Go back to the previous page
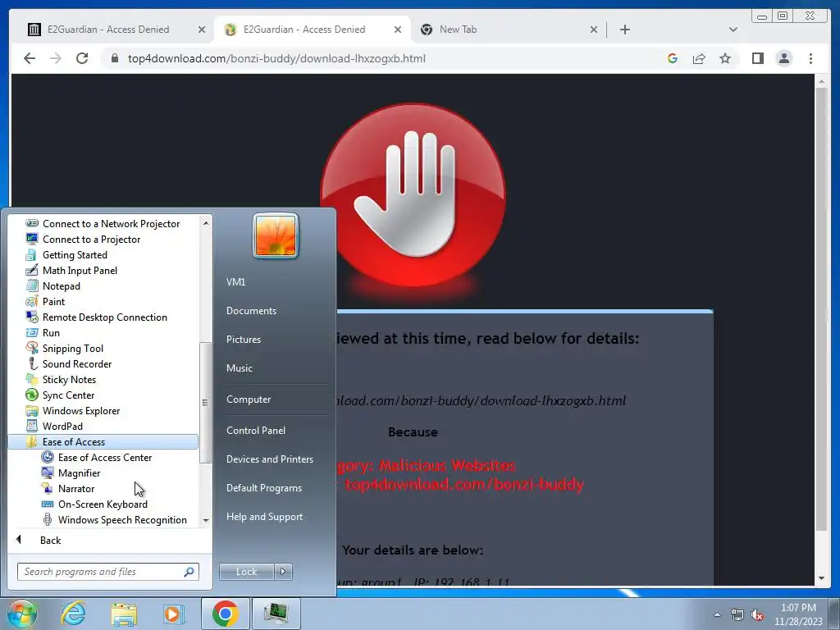 click(30, 58)
